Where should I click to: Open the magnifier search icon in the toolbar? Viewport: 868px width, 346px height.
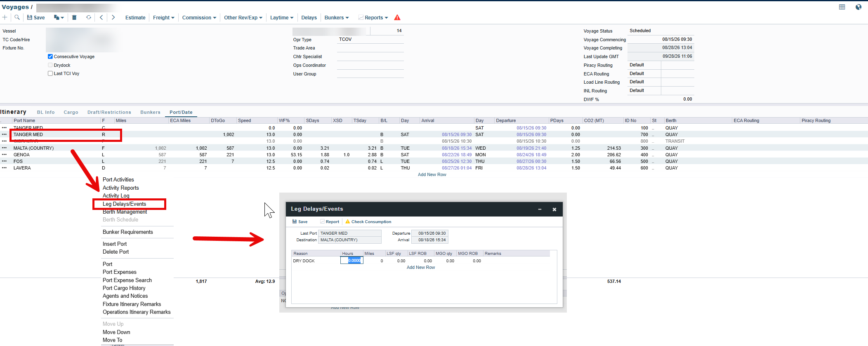click(17, 17)
